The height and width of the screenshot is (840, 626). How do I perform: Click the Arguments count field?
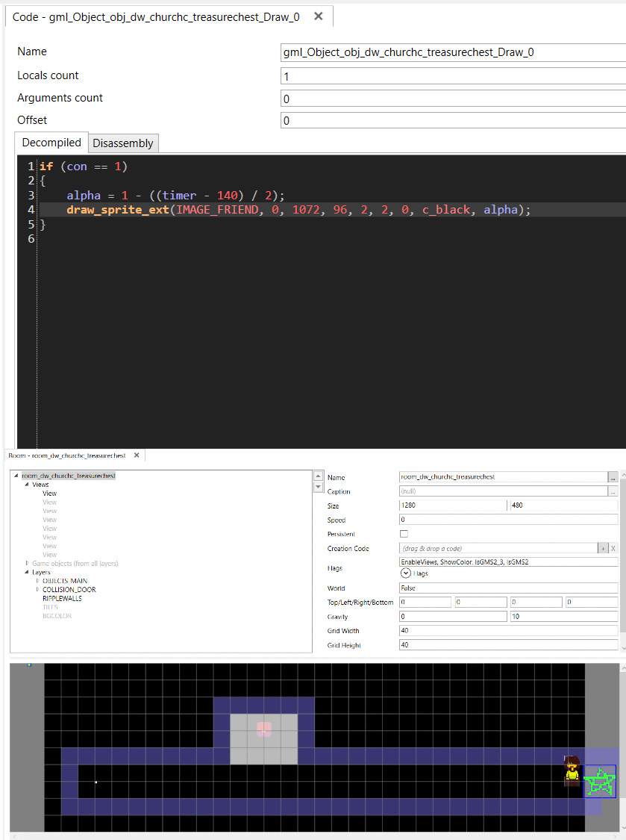pyautogui.click(x=453, y=99)
